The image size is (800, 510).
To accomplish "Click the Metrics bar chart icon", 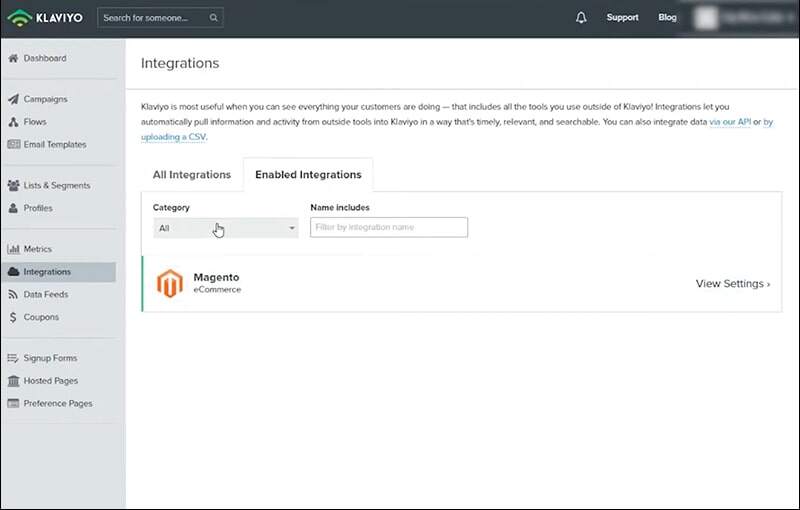I will [13, 249].
